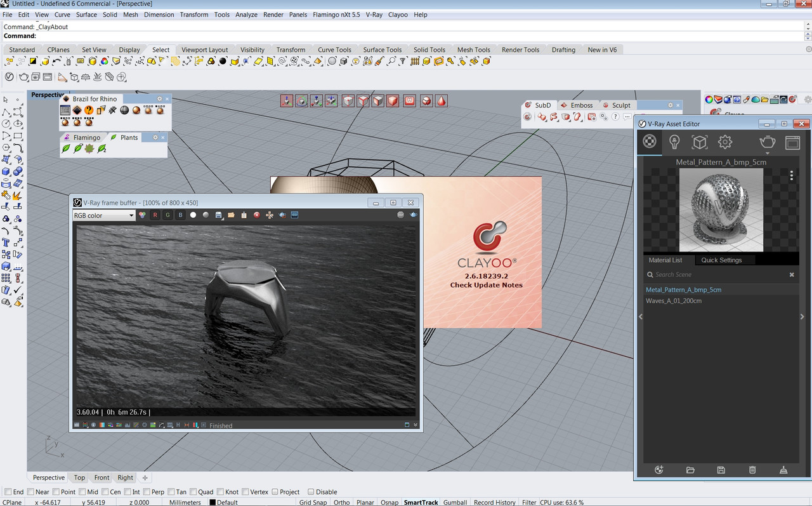This screenshot has width=812, height=506.
Task: Click Check Update Notes link on Clayoo splash
Action: tap(487, 285)
